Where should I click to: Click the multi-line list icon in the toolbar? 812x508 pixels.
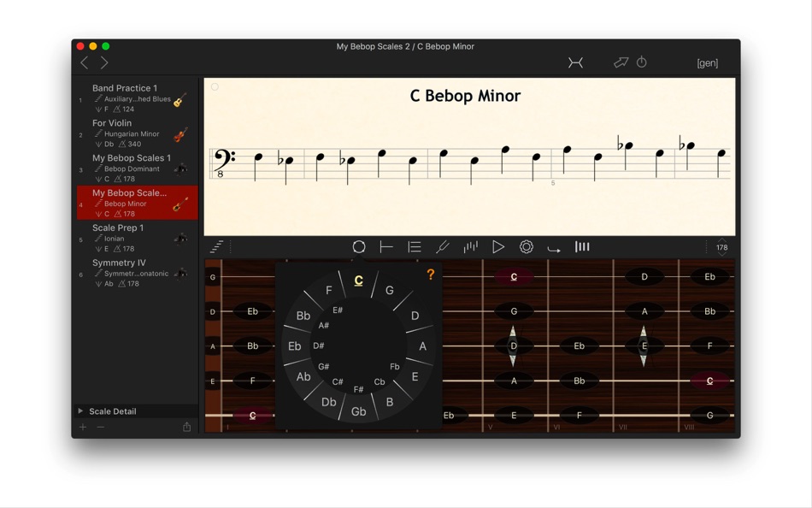pos(415,247)
